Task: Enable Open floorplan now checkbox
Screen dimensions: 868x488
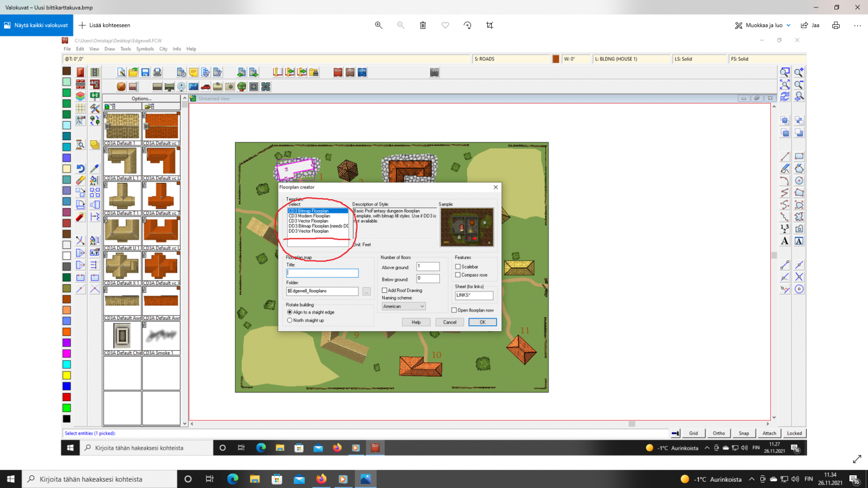Action: tap(454, 310)
